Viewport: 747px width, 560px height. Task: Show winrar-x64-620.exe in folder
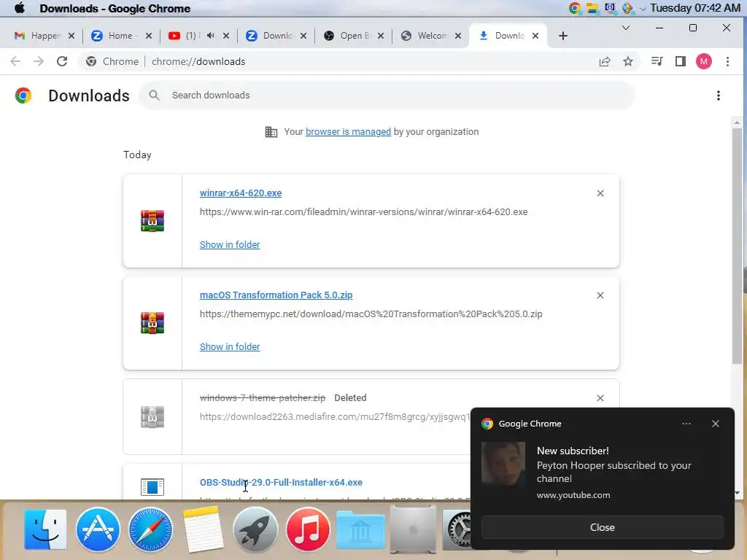coord(230,245)
